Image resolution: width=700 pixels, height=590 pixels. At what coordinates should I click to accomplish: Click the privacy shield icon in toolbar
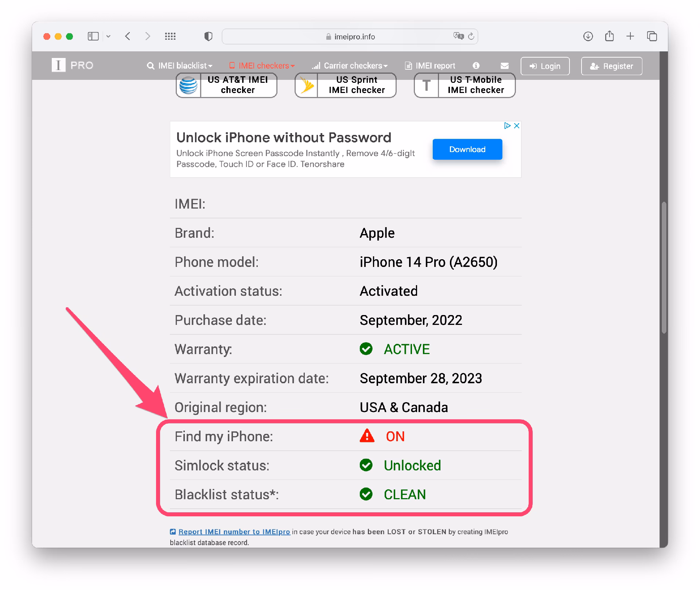208,36
